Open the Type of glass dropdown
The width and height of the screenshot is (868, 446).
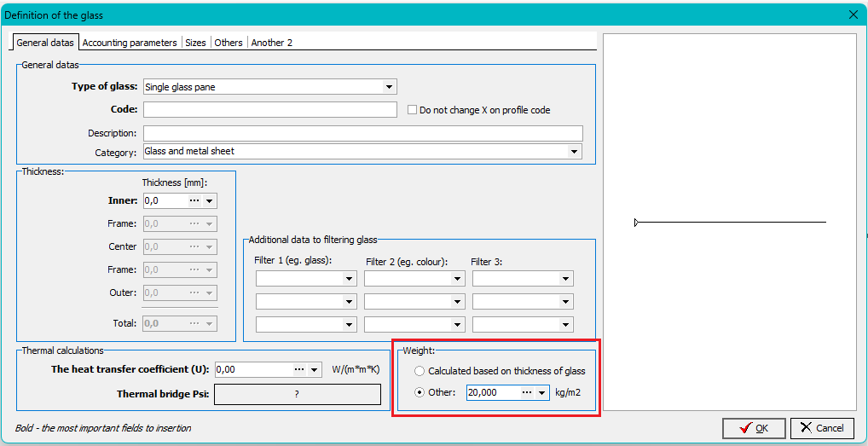click(x=389, y=87)
